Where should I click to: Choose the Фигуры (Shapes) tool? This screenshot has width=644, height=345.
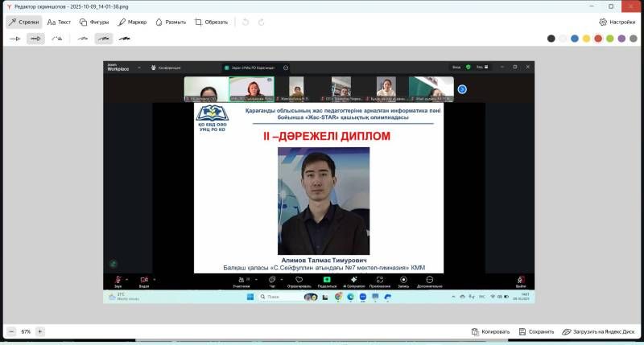click(x=94, y=22)
